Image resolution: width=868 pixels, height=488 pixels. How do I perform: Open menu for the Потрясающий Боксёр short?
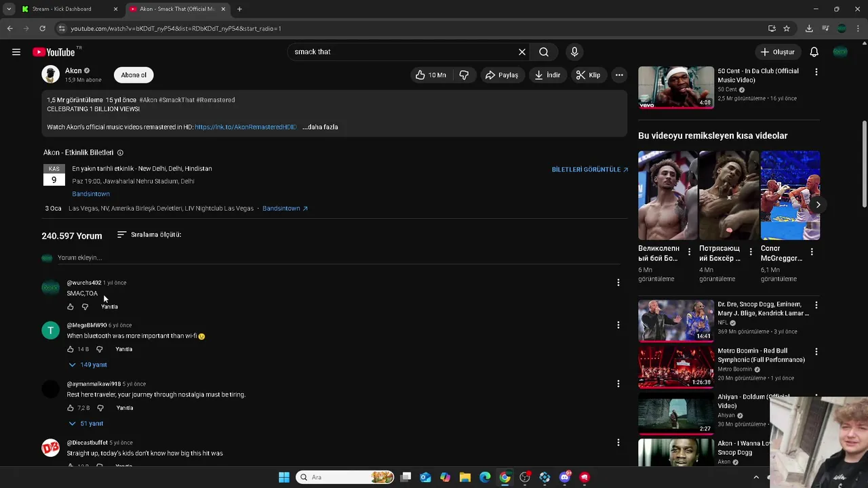point(751,252)
